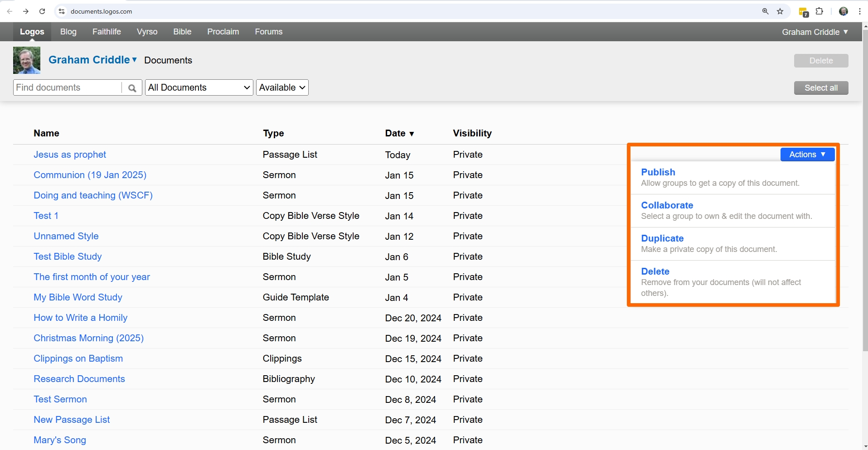868x450 pixels.
Task: Open Research Documents bibliography
Action: click(x=79, y=379)
